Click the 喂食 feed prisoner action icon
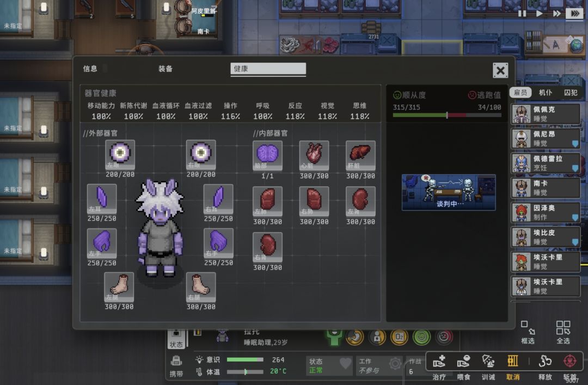Image resolution: width=588 pixels, height=385 pixels. coord(464,362)
